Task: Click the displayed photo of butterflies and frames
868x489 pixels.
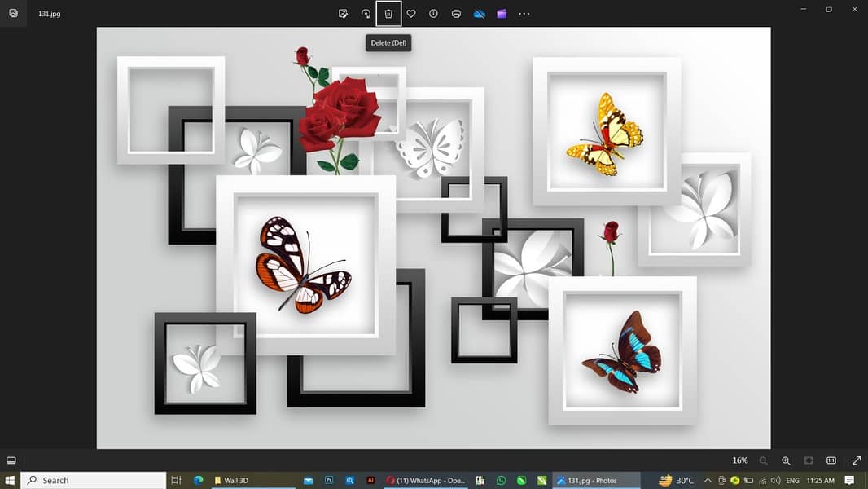Action: 433,238
